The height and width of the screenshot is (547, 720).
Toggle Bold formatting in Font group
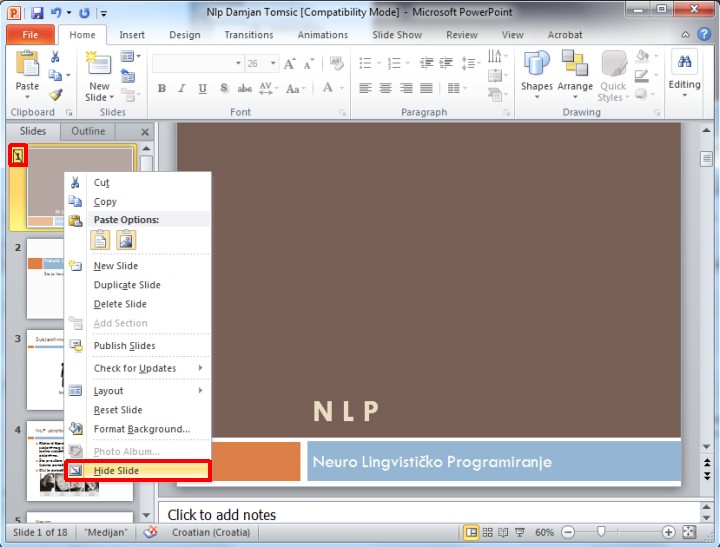[161, 89]
